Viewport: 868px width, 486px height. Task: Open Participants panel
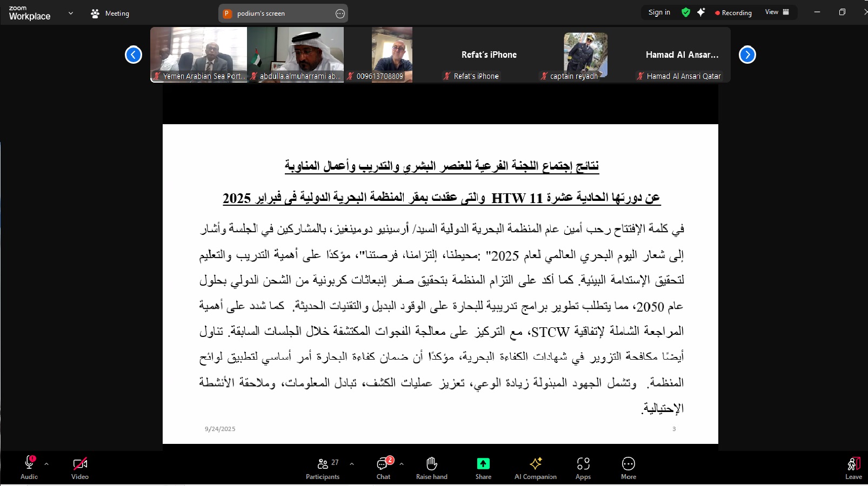[323, 468]
